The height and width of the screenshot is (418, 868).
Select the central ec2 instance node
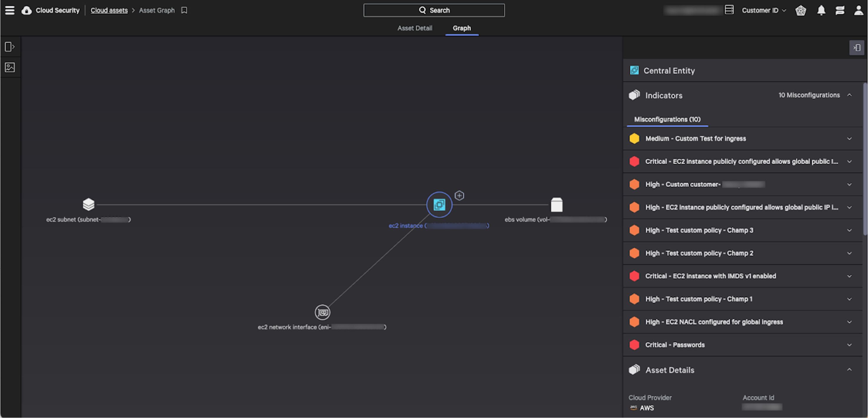point(439,204)
